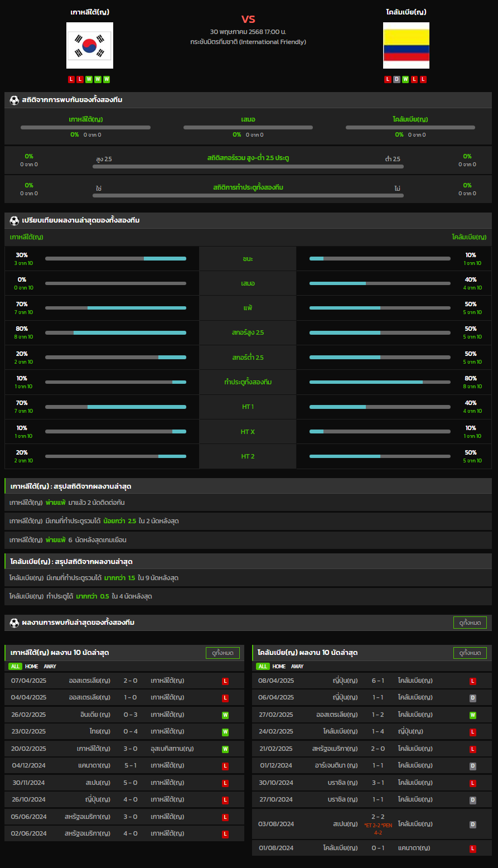Click the team name "อุสเบกิสถาน(ญ)" in the 20/02/2025 row
Screen dimensions: 498x868
[x=172, y=749]
